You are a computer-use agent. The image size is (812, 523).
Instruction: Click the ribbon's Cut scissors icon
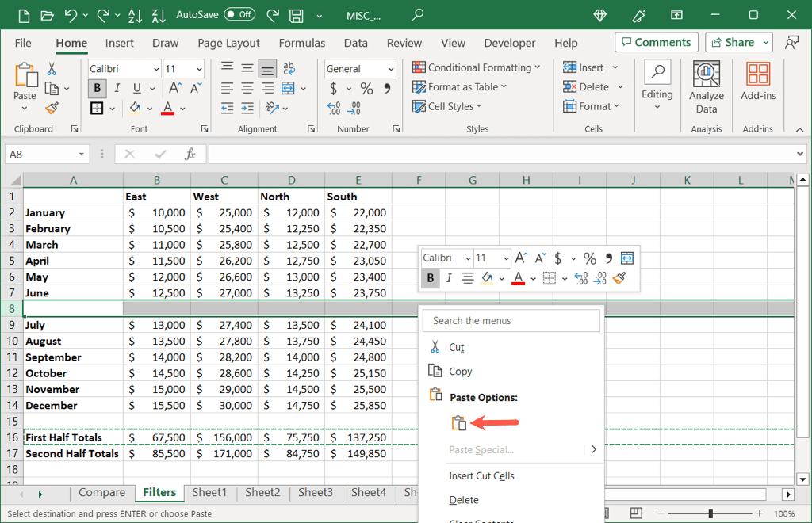click(x=52, y=69)
